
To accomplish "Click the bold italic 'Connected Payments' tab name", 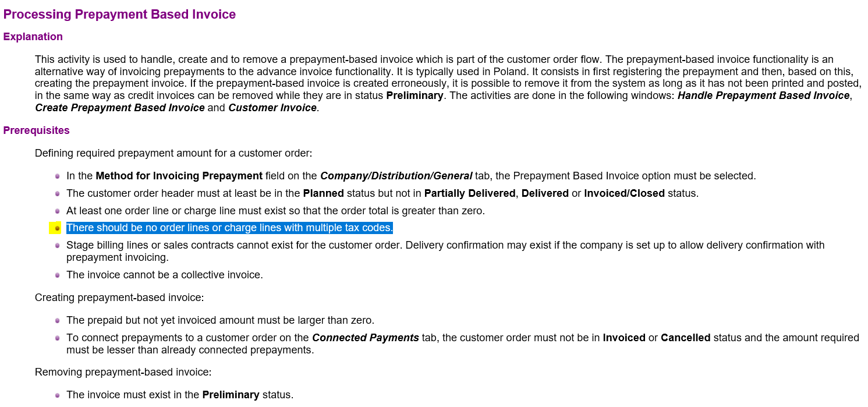I will pyautogui.click(x=366, y=338).
